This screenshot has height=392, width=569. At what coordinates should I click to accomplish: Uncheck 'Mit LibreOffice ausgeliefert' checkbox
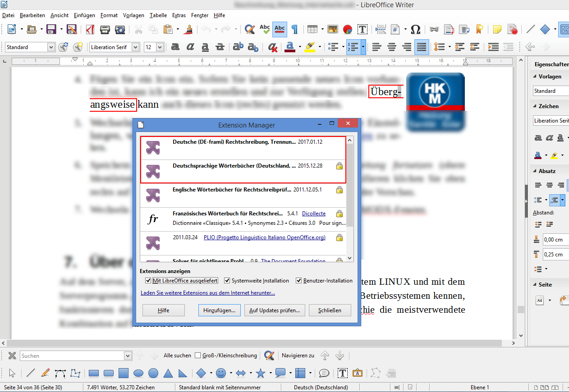tap(148, 281)
